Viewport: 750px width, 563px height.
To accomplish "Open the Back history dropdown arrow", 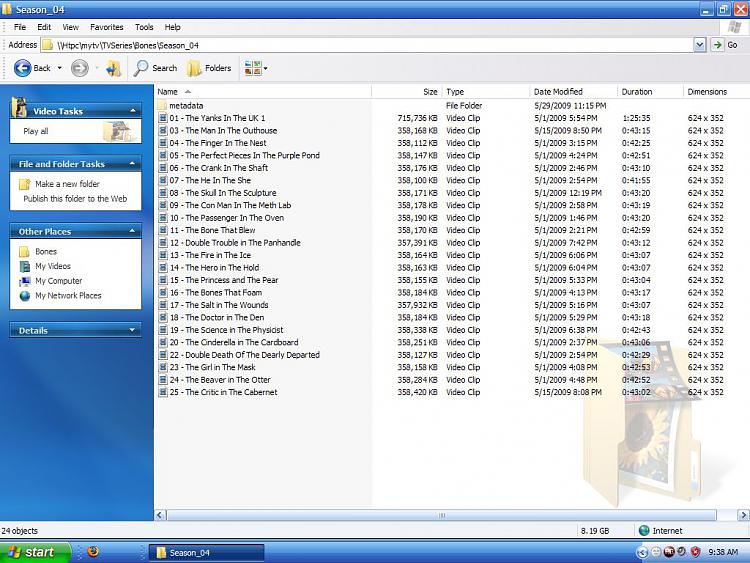I will [x=59, y=68].
